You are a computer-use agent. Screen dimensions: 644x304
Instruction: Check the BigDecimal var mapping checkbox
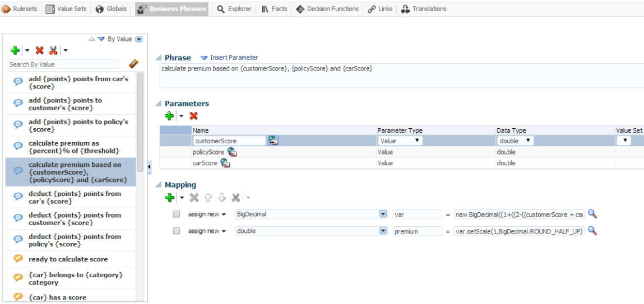(176, 214)
